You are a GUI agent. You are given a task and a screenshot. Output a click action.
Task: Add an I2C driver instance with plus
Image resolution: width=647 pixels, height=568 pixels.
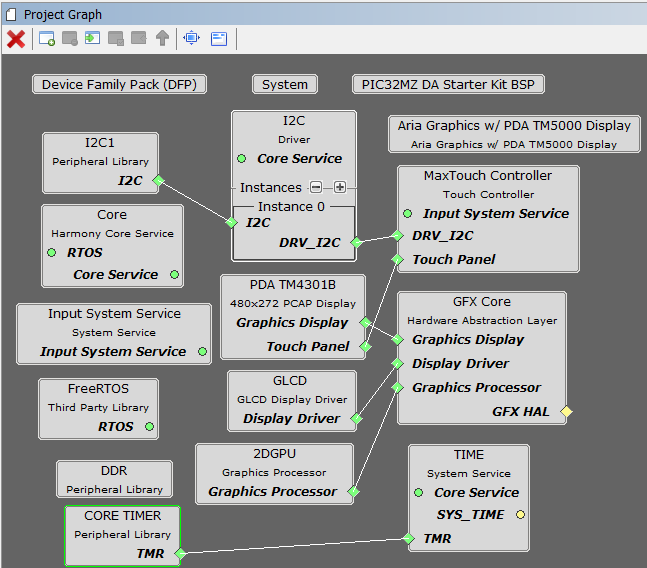(x=340, y=187)
